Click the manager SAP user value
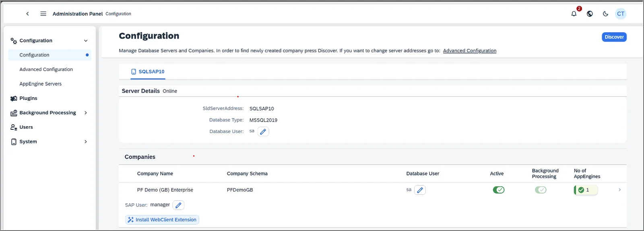The image size is (644, 231). (160, 205)
